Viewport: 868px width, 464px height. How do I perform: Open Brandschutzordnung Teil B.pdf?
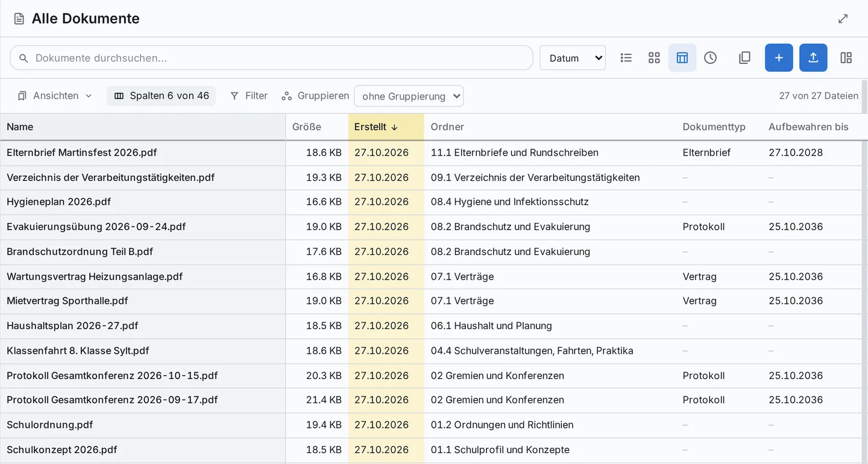click(80, 251)
